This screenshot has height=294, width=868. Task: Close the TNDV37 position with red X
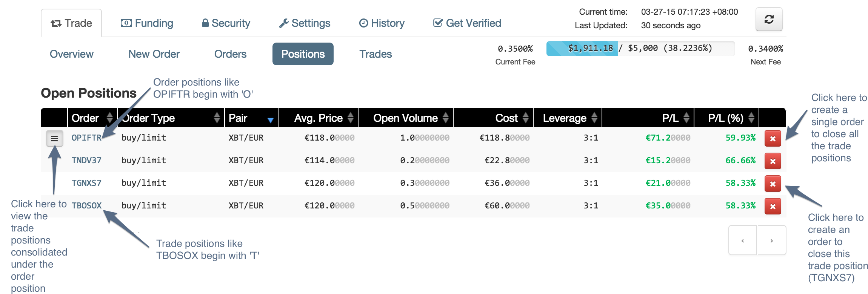coord(773,161)
